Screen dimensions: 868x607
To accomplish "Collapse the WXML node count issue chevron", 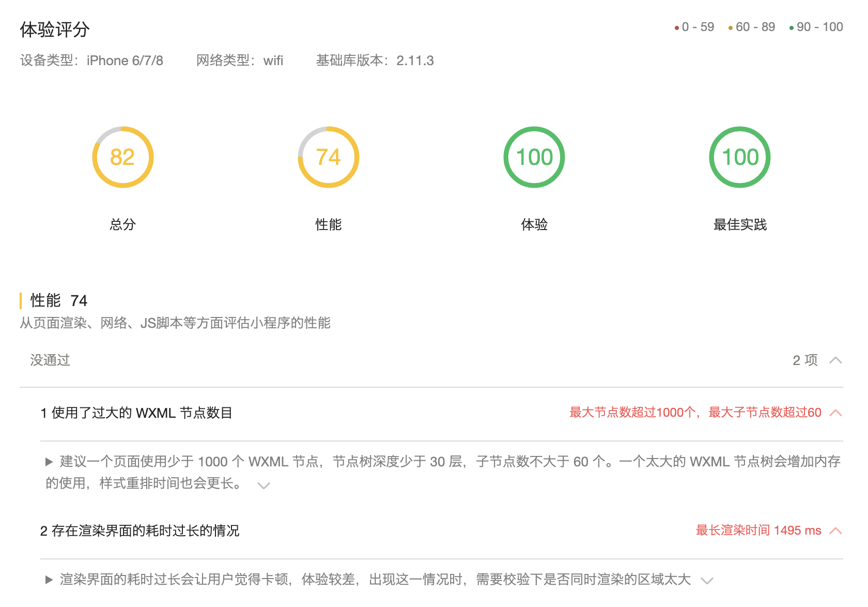I will click(x=835, y=413).
